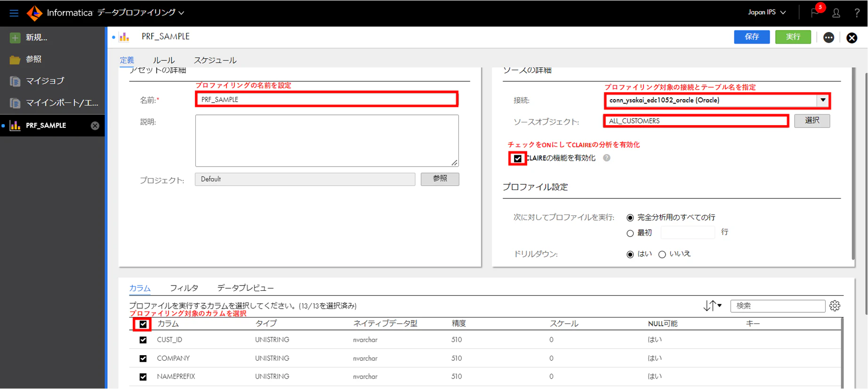Click the 実行 run button
The width and height of the screenshot is (868, 389).
point(793,37)
